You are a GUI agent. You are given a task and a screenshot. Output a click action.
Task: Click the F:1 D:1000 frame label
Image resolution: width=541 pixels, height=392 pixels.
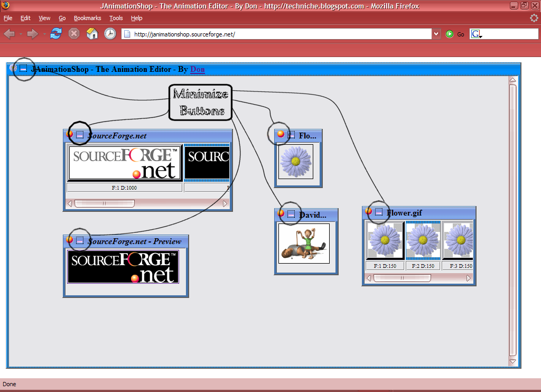tap(124, 188)
